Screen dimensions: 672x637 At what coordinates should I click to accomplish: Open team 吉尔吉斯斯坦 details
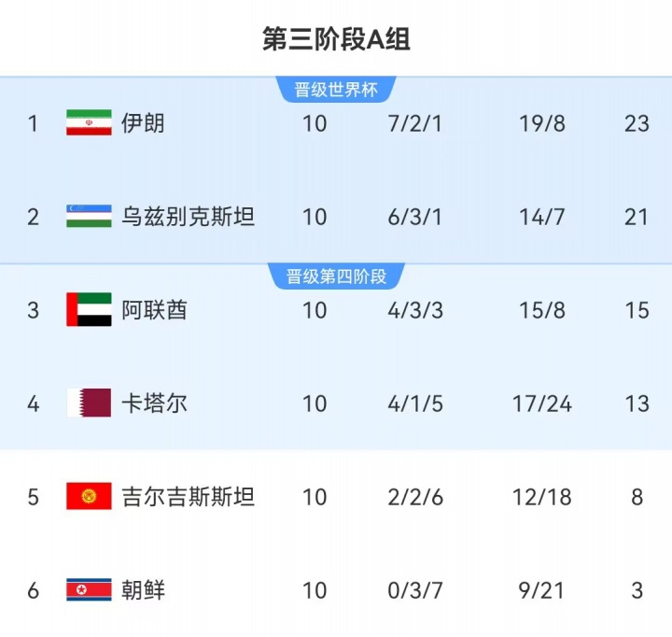(x=188, y=497)
